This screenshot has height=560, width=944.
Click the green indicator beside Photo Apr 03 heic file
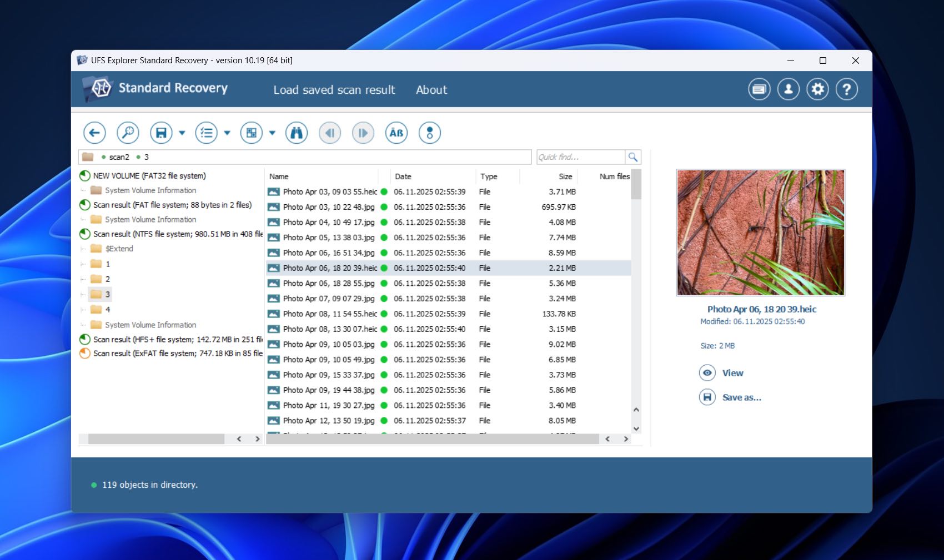(x=384, y=191)
